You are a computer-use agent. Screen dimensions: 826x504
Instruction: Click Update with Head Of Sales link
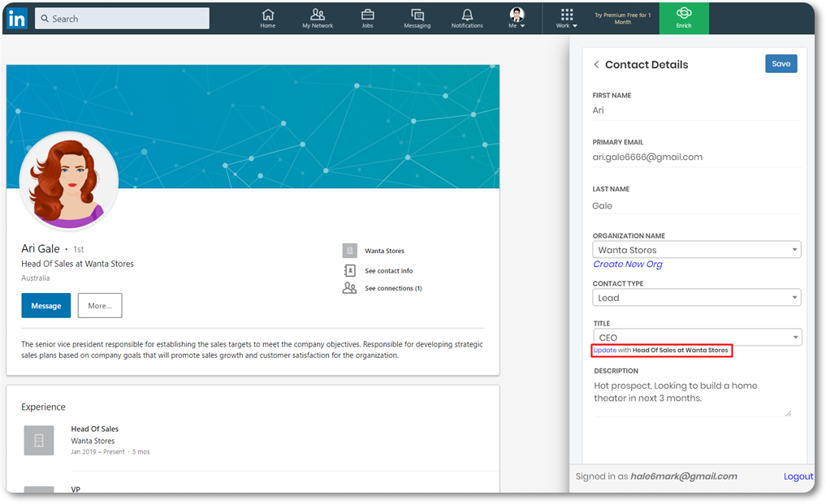point(604,351)
